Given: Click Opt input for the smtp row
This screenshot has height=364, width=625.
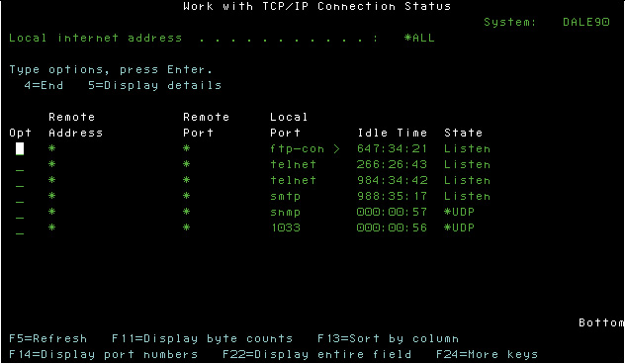Looking at the screenshot, I should pyautogui.click(x=20, y=197).
